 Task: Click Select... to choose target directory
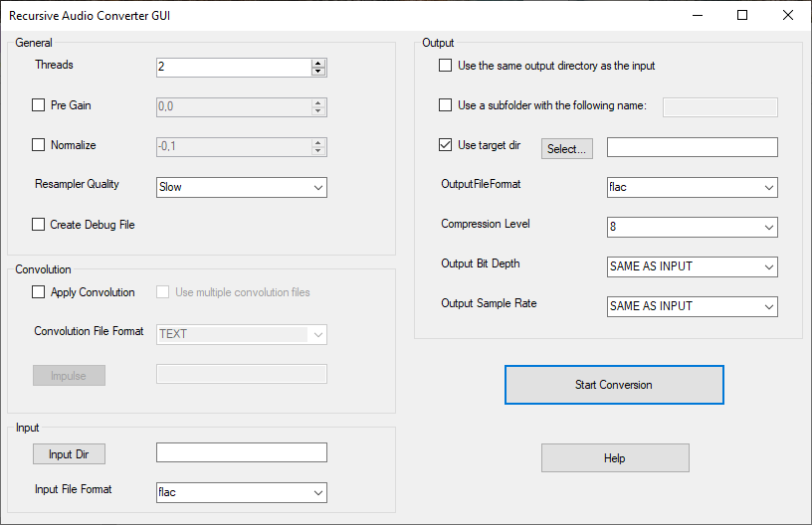click(567, 149)
